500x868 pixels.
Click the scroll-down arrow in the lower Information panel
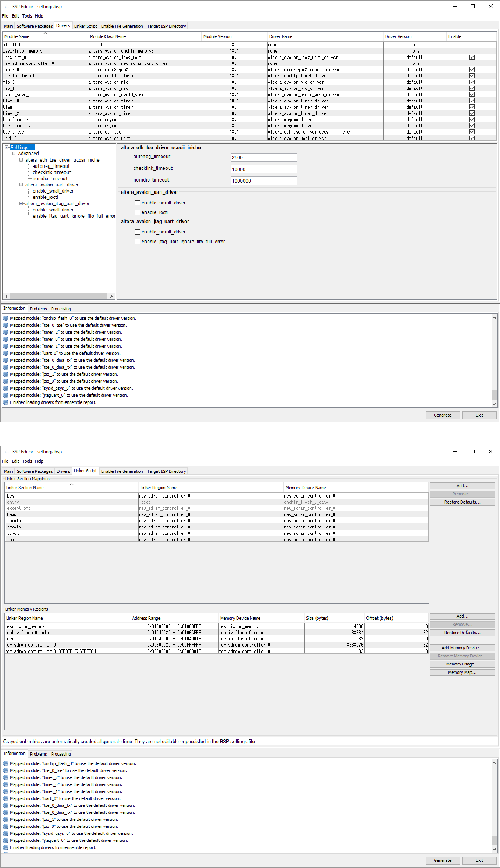click(x=494, y=849)
